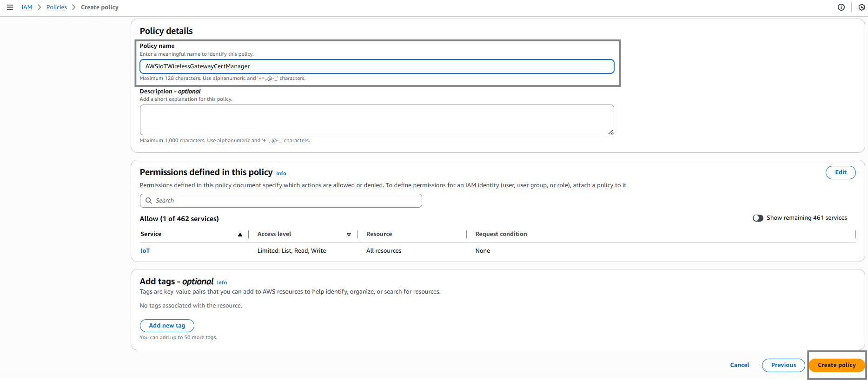Go to IAM breadcrumb link
This screenshot has width=868, height=380.
tap(27, 7)
